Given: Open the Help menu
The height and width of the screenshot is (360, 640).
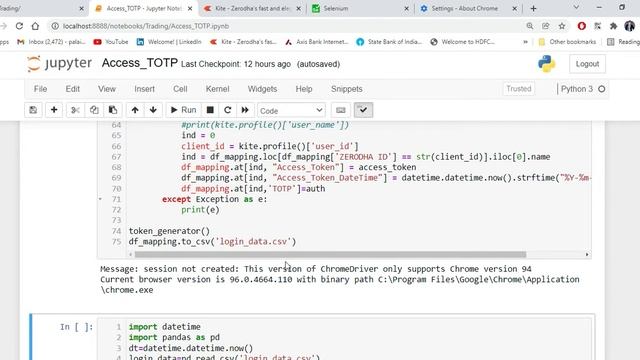Looking at the screenshot, I should [304, 89].
